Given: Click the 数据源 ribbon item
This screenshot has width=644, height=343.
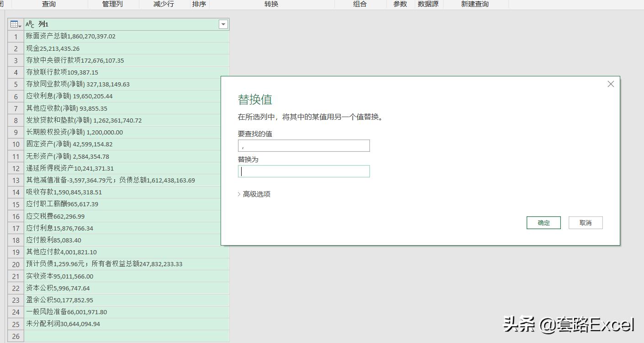Looking at the screenshot, I should [x=428, y=5].
